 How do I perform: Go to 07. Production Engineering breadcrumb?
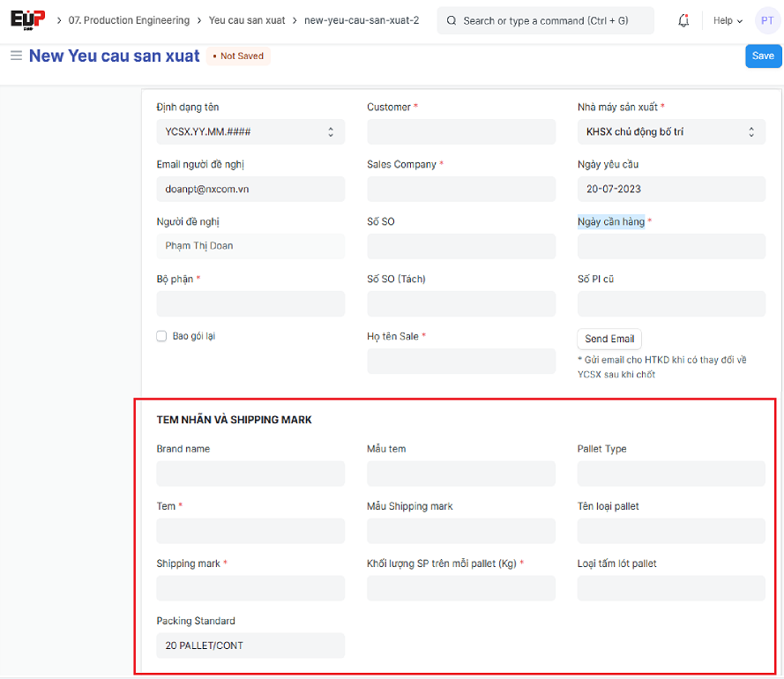tap(129, 20)
